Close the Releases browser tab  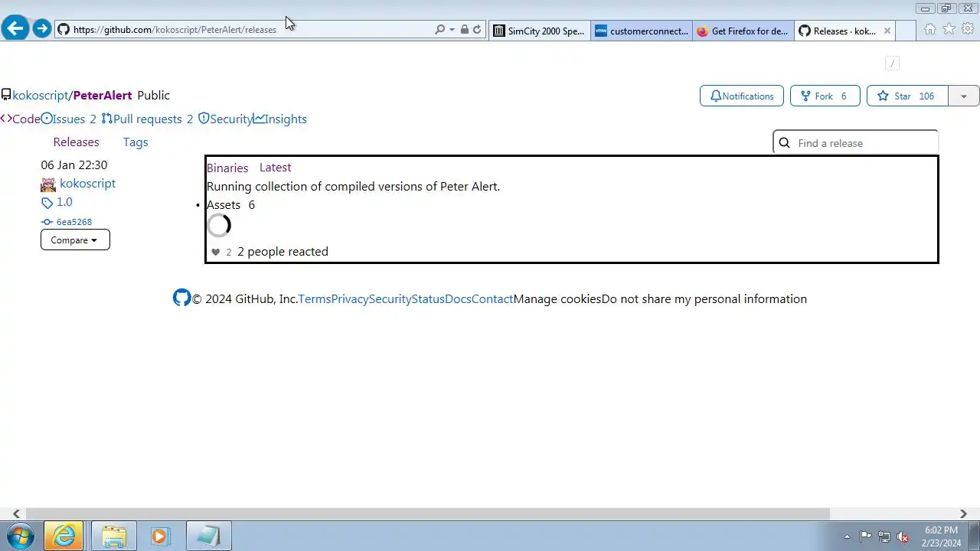(x=887, y=31)
